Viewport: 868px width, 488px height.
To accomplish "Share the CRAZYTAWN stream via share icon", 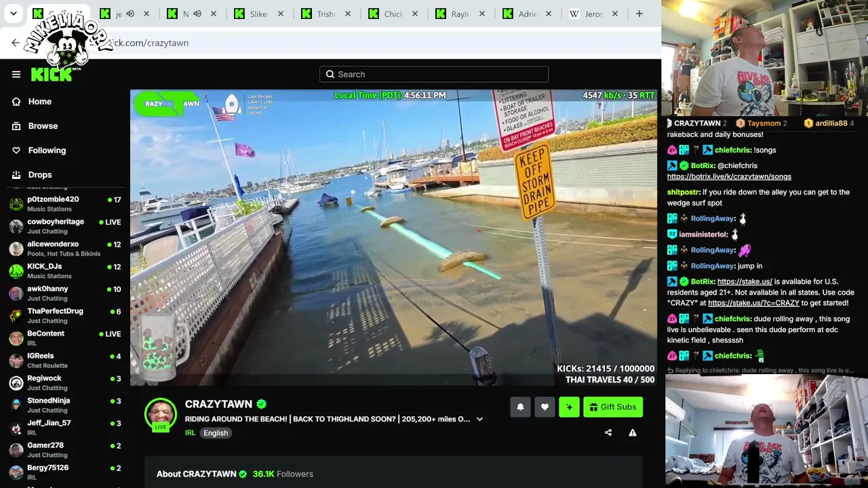I will click(x=608, y=432).
